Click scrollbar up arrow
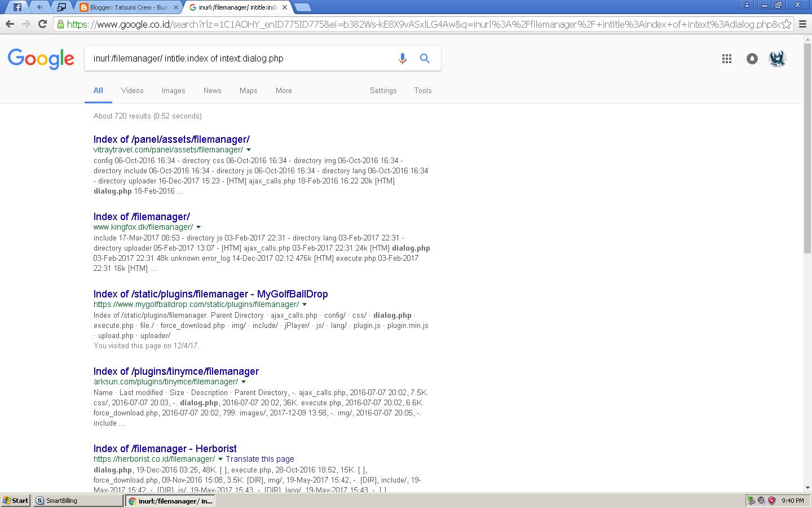812x508 pixels. 807,38
